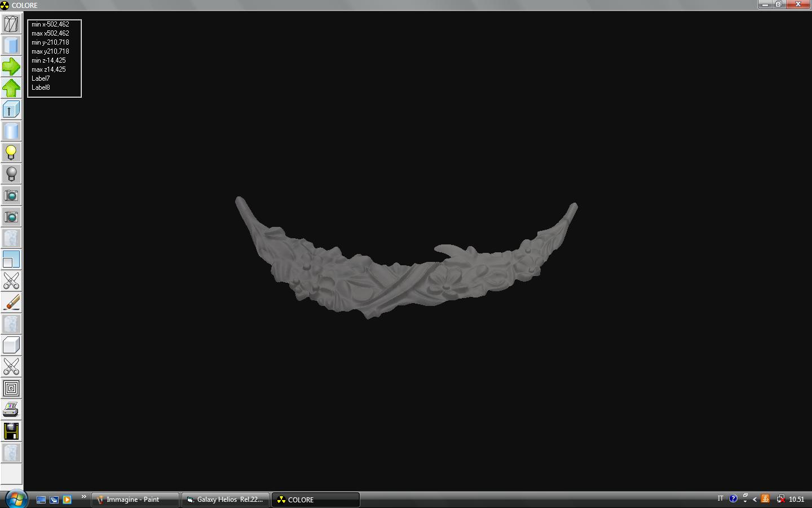Select the scissors icon below the white cube
Image resolution: width=812 pixels, height=508 pixels.
(x=11, y=367)
